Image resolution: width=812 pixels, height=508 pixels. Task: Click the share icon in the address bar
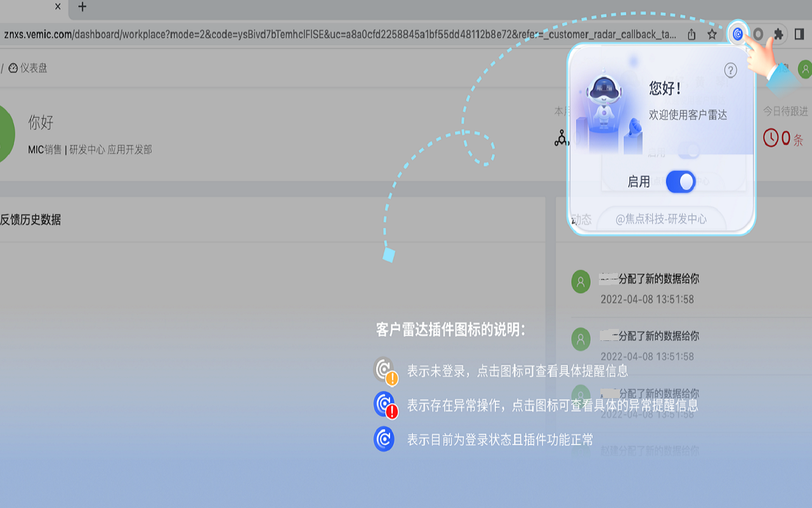(691, 34)
